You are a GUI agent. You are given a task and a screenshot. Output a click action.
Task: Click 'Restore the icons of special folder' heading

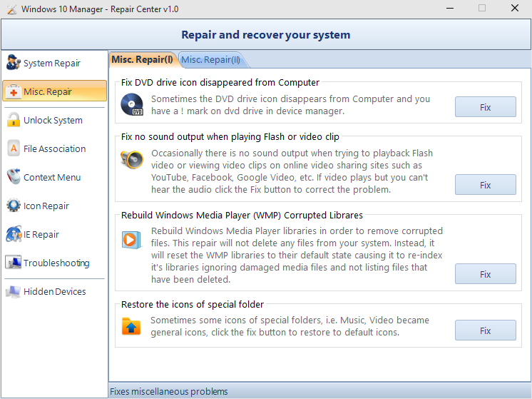(x=193, y=305)
